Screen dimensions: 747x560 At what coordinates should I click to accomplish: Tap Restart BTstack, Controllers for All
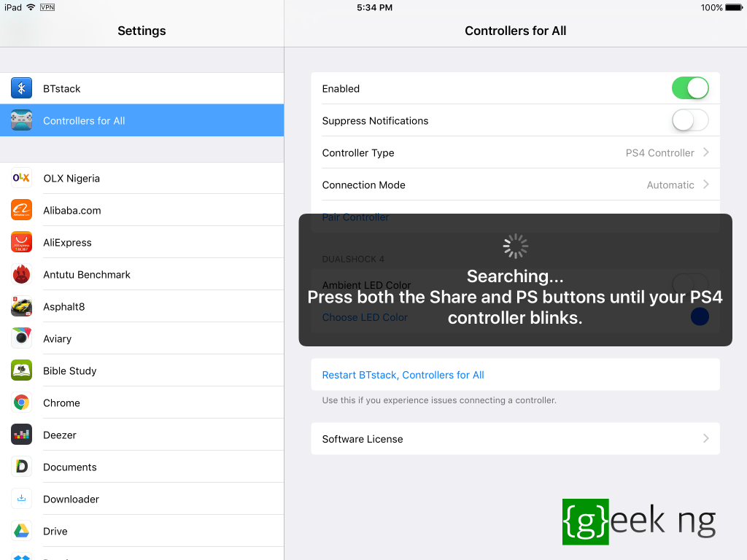[403, 375]
